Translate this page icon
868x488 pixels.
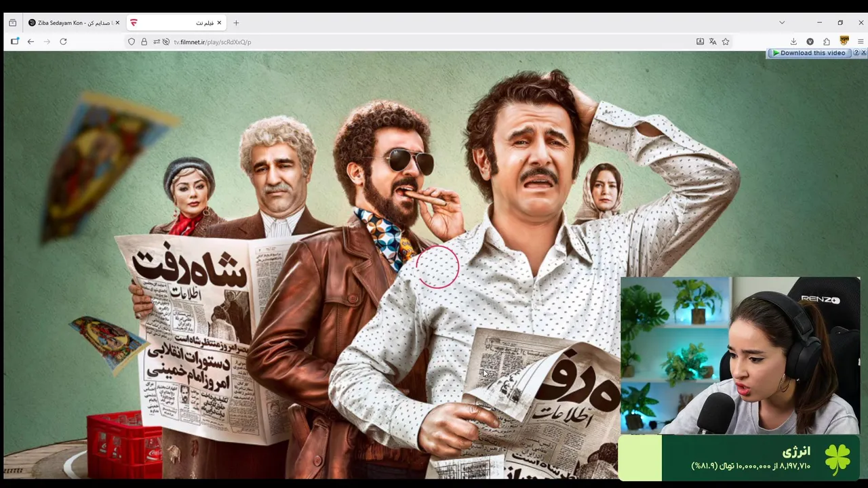[x=713, y=41]
